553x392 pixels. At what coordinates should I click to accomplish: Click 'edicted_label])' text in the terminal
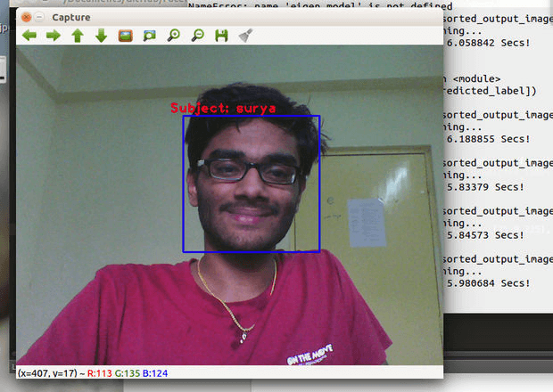[491, 91]
